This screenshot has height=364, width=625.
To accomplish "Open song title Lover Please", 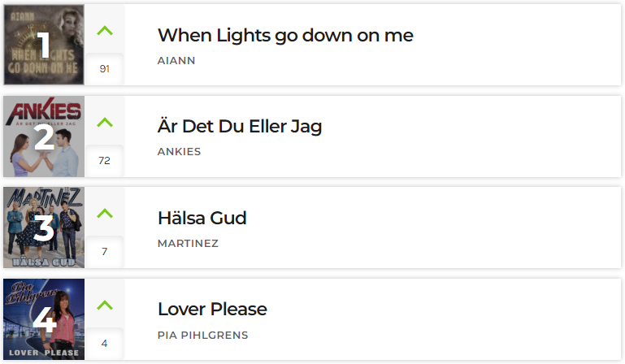I will pos(212,310).
